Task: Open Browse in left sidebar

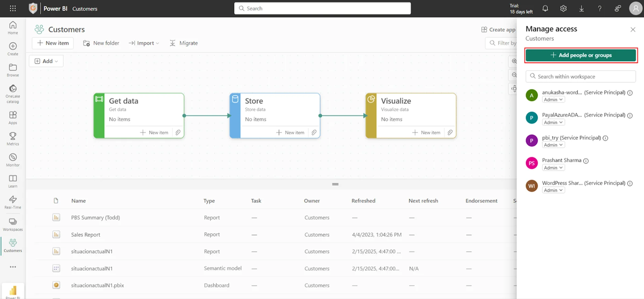Action: [x=13, y=70]
